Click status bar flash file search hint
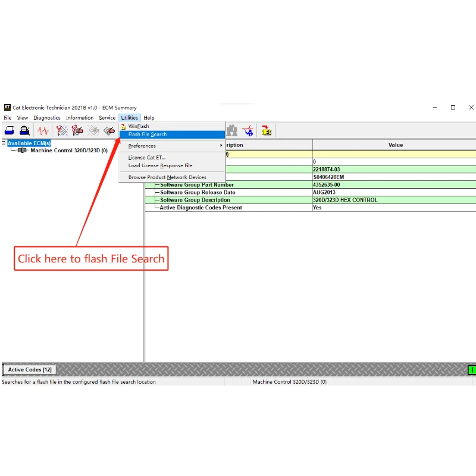476x476 pixels. 79,382
